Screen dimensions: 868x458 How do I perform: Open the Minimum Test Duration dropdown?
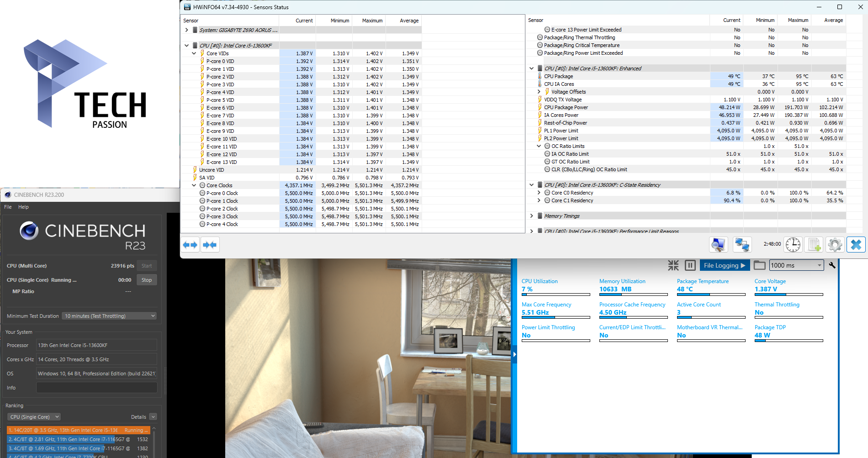point(109,316)
